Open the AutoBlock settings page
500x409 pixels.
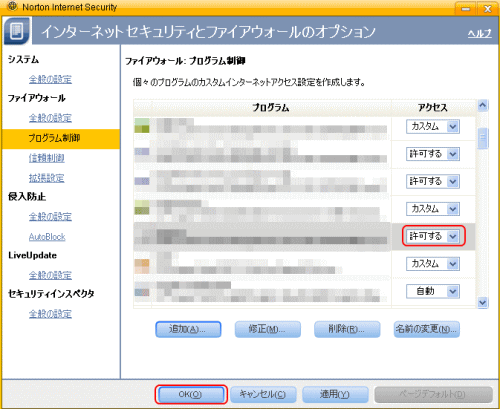[47, 237]
